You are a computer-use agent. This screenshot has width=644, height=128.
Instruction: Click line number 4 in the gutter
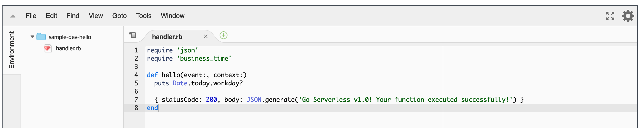pyautogui.click(x=136, y=75)
